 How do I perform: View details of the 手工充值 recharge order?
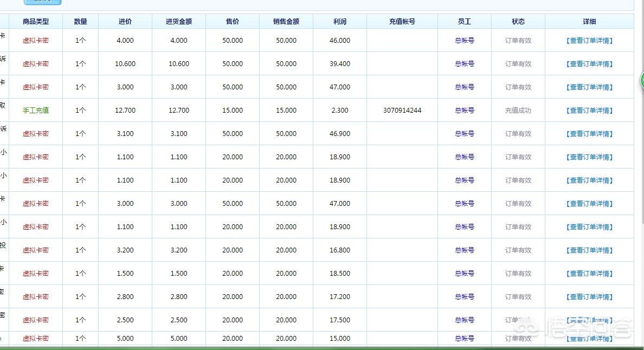[x=589, y=110]
